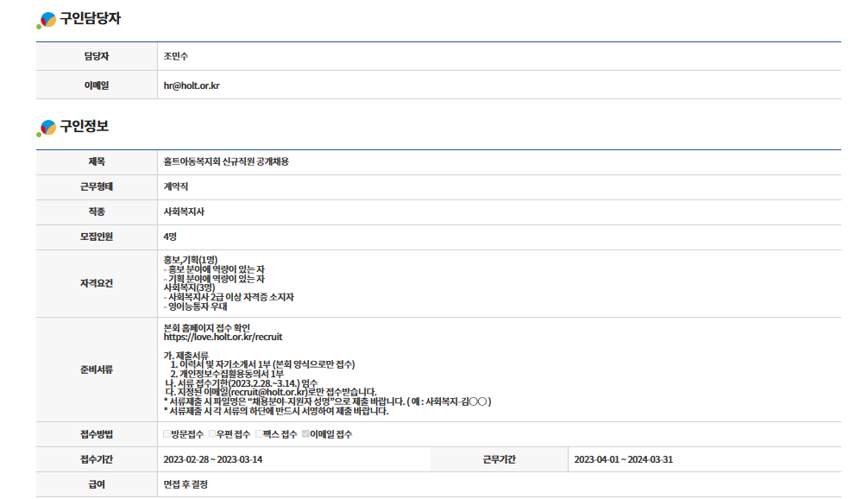Viewport: 868px width, 499px height.
Task: Click the date range 2023-02-28 ~ 2023-03-14
Action: click(213, 459)
